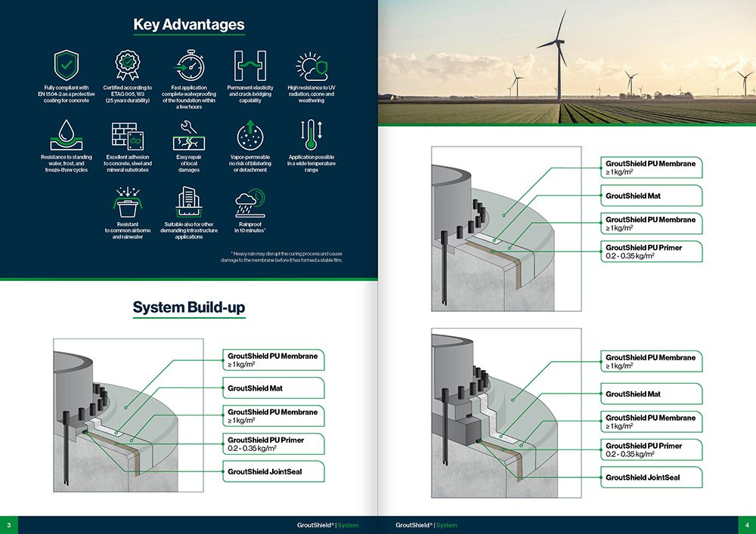Click the lower foundation diagram on page 4
Screen dimensions: 756x534
coord(507,413)
